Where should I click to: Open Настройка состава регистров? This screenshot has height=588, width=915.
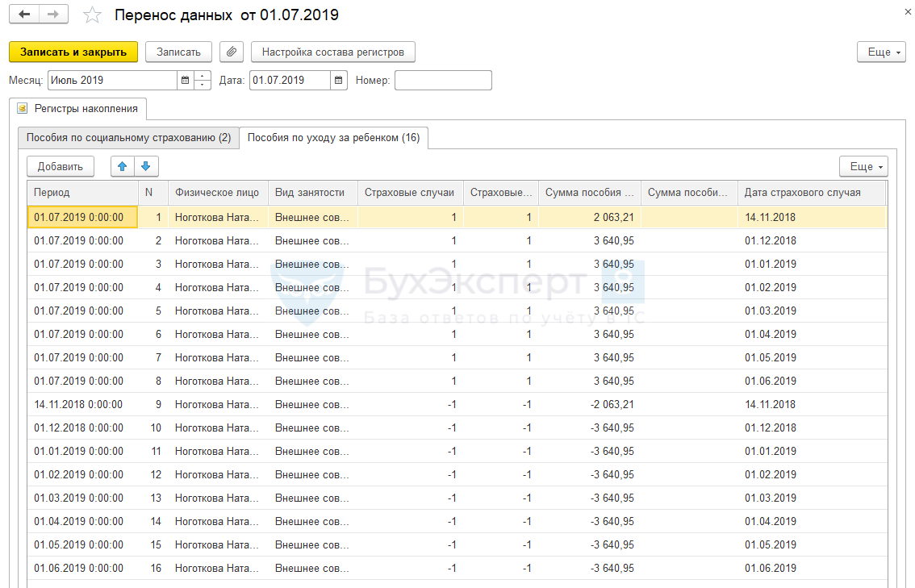(333, 52)
